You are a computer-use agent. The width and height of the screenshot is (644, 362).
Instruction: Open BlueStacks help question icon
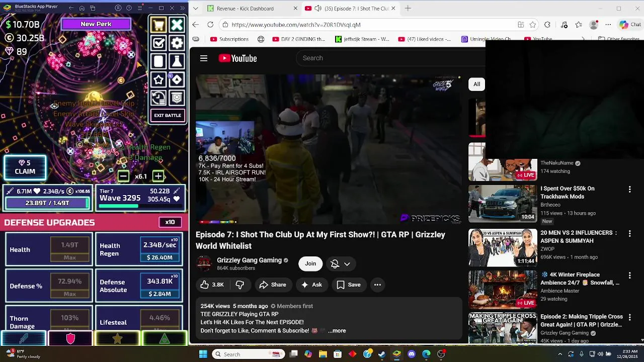[129, 8]
